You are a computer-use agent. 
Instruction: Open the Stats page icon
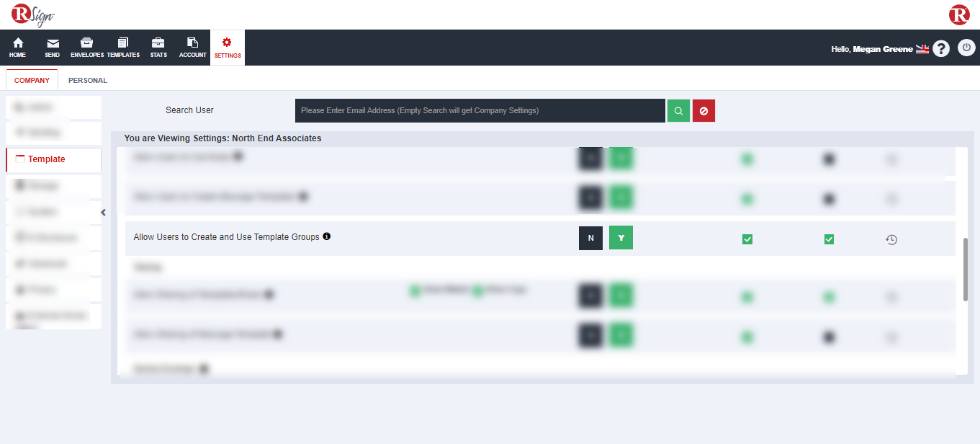(x=158, y=47)
